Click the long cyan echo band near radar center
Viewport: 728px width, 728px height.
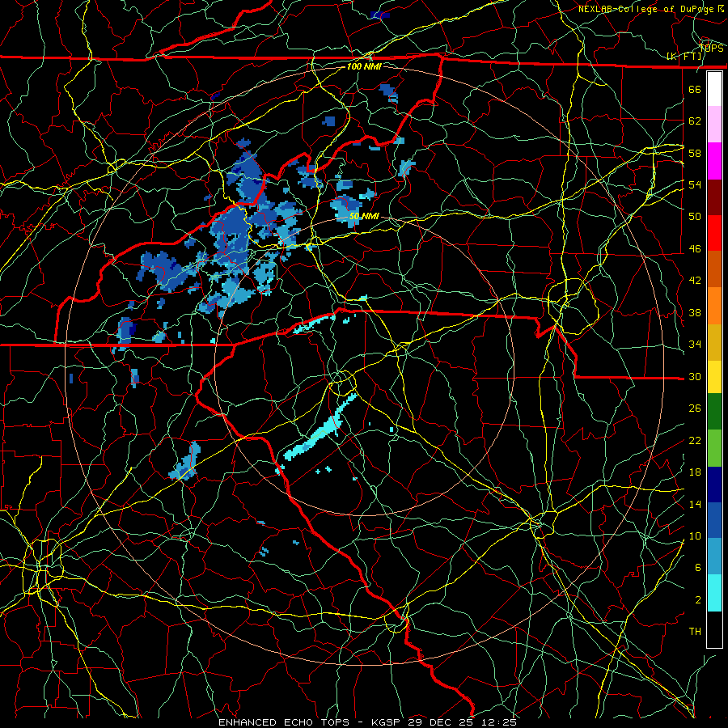(x=320, y=433)
